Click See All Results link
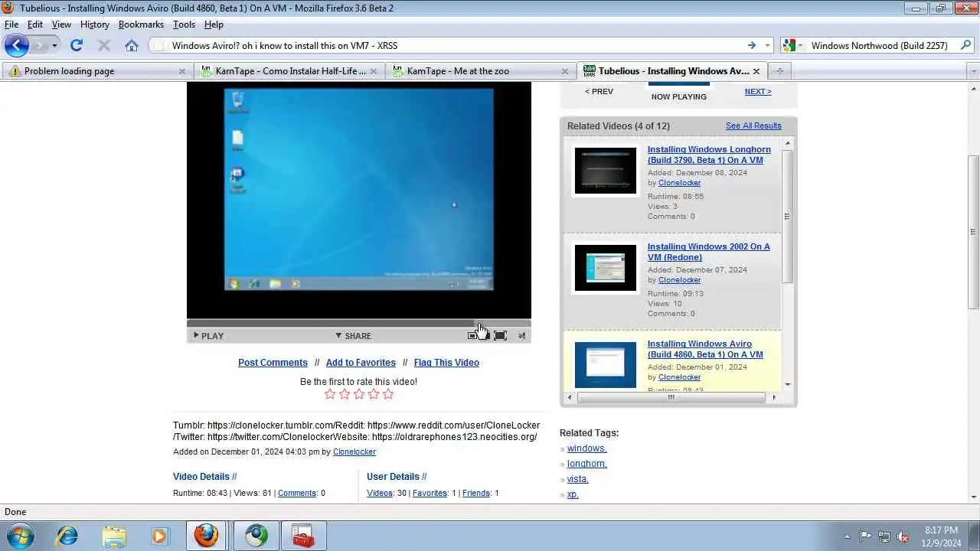The height and width of the screenshot is (551, 980). pyautogui.click(x=753, y=126)
